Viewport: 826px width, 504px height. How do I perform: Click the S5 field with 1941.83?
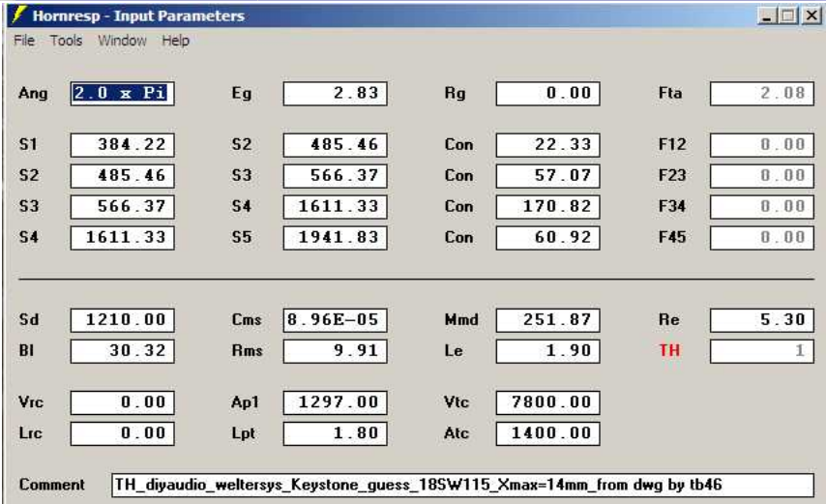pos(335,238)
